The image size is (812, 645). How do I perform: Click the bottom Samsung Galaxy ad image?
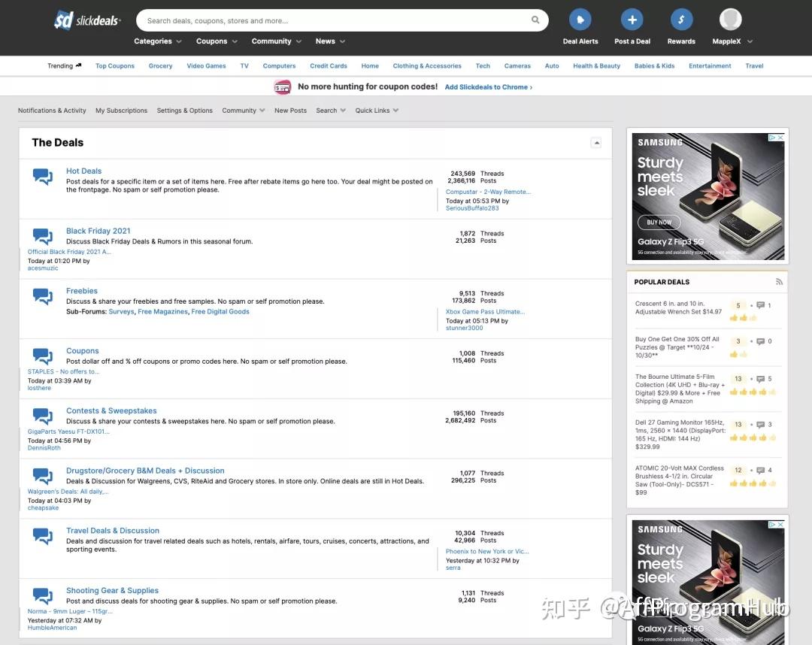pos(708,583)
